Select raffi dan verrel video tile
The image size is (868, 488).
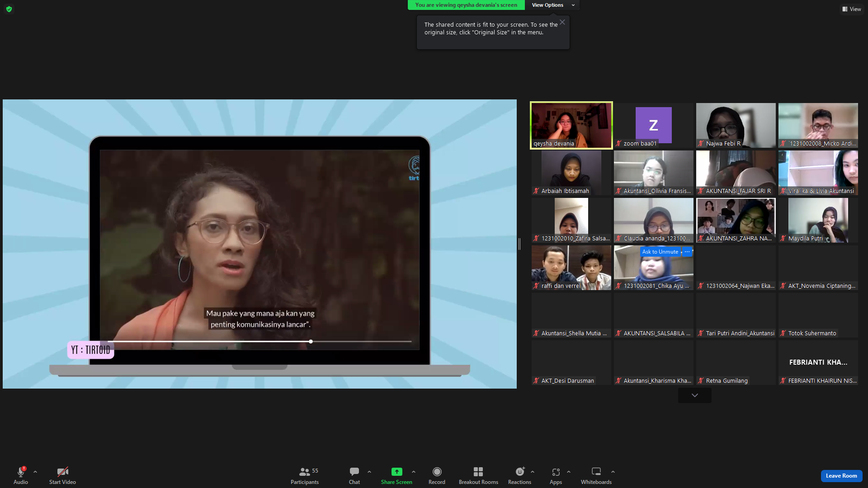pyautogui.click(x=571, y=267)
